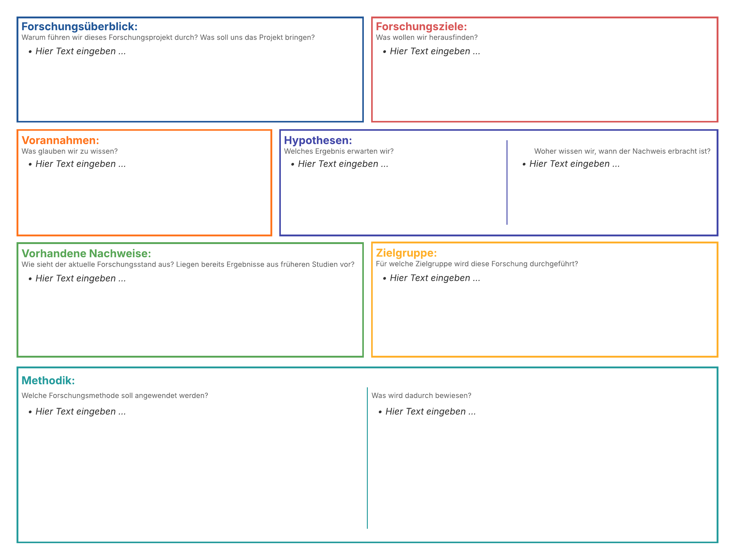Viewport: 735px width, 560px height.
Task: Click placeholder under 'Was wird dadurch bewiesen?'
Action: tap(430, 412)
